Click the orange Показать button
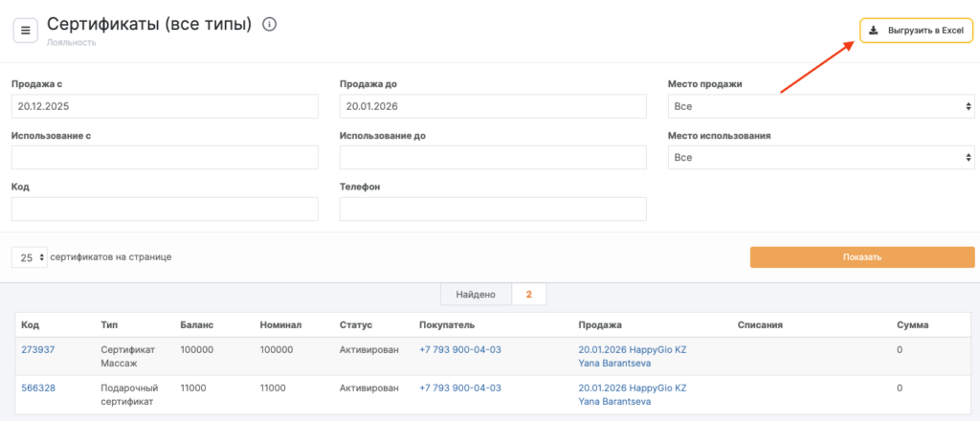This screenshot has height=421, width=980. 861,257
